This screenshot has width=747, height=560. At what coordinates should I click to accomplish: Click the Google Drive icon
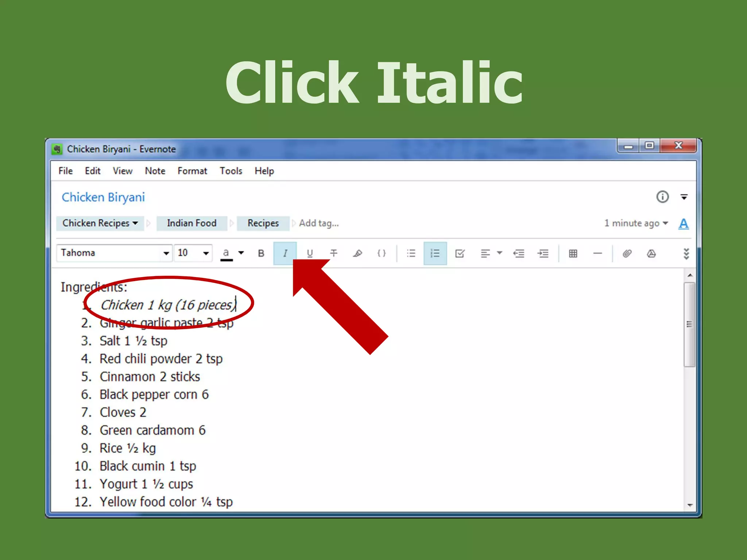651,253
